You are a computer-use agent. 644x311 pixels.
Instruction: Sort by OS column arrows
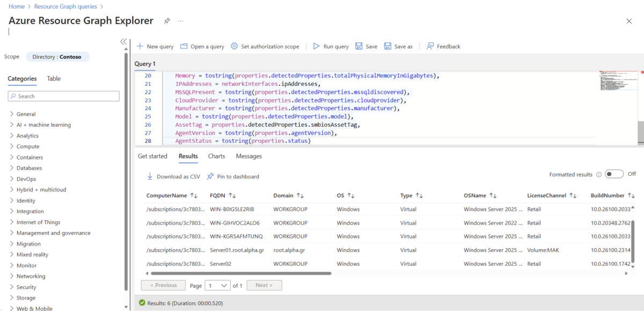pyautogui.click(x=351, y=196)
